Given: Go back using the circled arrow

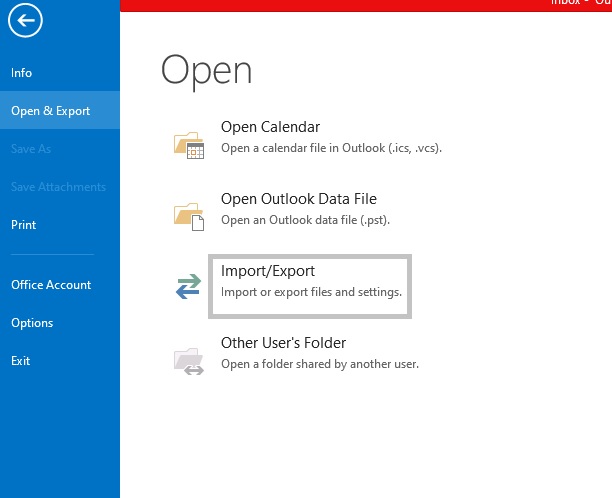Looking at the screenshot, I should 25,20.
